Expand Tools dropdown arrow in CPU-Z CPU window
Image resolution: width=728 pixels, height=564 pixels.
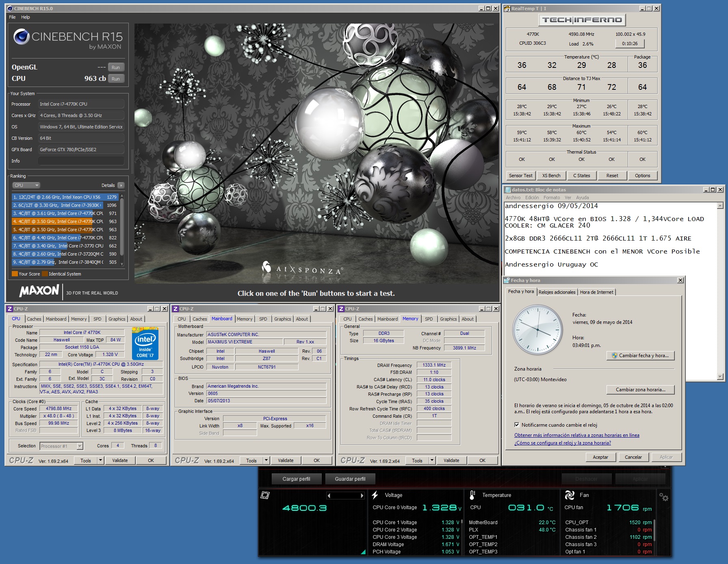[x=101, y=460]
